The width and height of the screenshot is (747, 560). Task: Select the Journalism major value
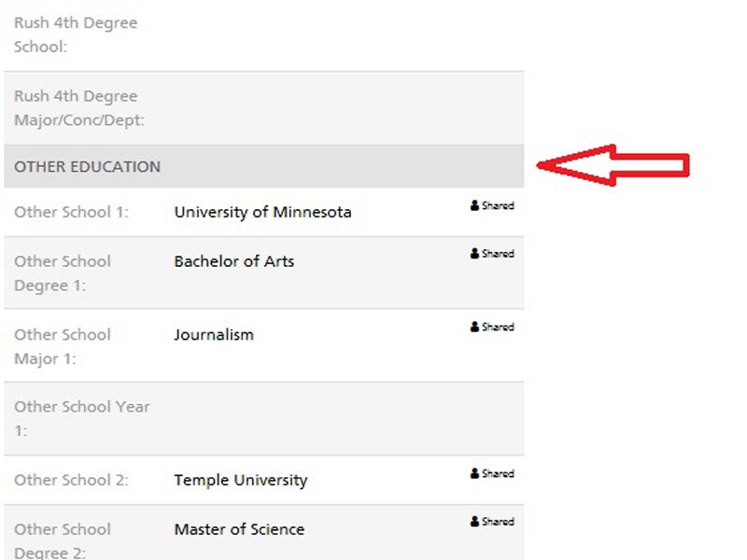214,335
